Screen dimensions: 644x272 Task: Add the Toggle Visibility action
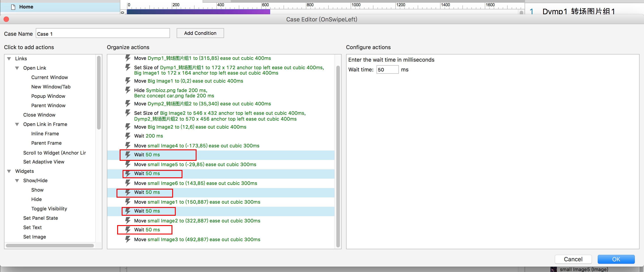coord(49,209)
